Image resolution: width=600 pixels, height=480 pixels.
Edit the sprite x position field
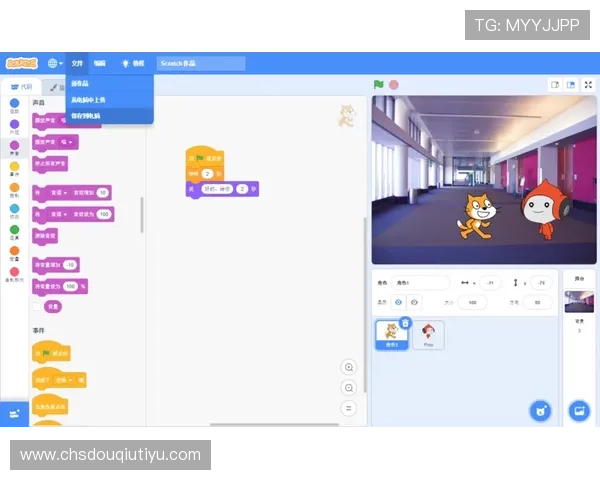pyautogui.click(x=490, y=283)
